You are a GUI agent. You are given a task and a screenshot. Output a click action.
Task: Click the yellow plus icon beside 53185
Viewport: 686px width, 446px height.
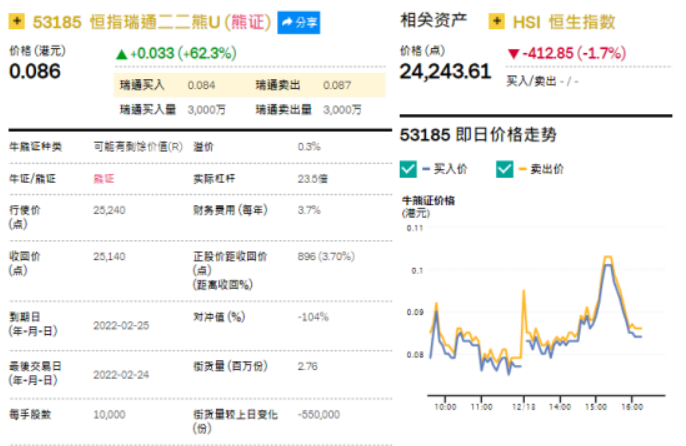click(18, 22)
